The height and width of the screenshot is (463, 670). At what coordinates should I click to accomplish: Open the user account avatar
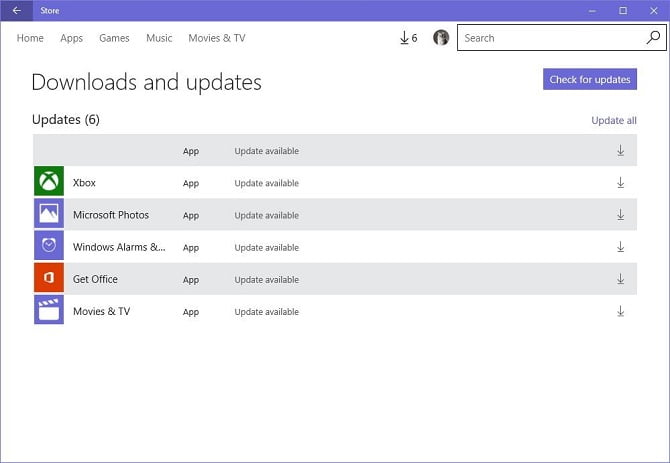click(x=441, y=38)
